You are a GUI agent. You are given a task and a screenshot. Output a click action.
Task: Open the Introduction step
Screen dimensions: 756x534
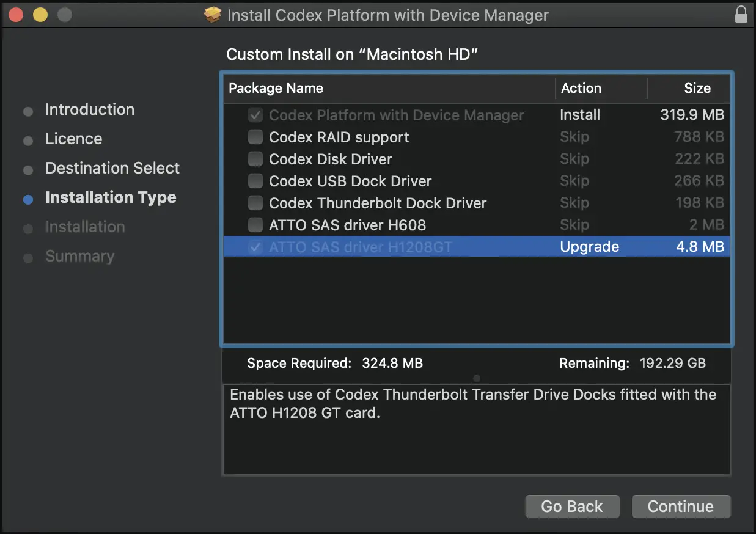(x=90, y=109)
